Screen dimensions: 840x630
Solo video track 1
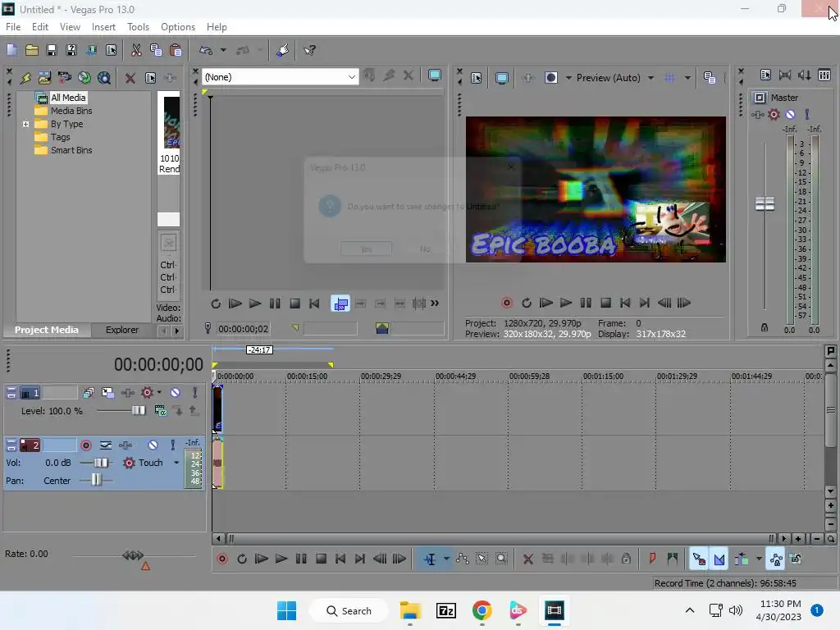(x=195, y=393)
